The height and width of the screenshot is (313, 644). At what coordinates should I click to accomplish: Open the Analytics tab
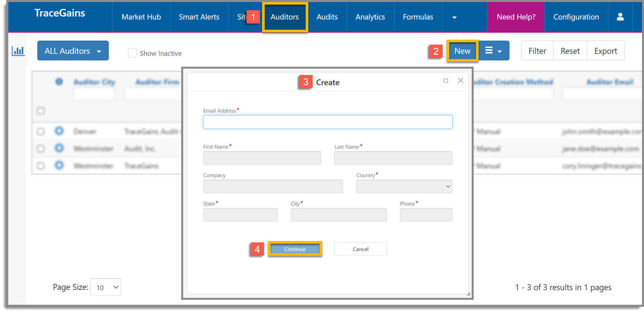370,17
